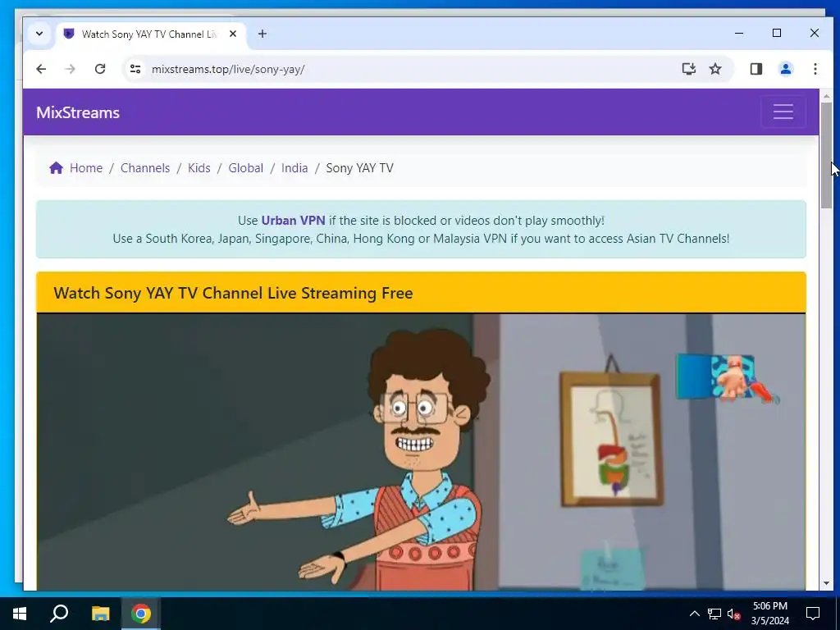
Task: Reload the page with the refresh icon
Action: [100, 69]
